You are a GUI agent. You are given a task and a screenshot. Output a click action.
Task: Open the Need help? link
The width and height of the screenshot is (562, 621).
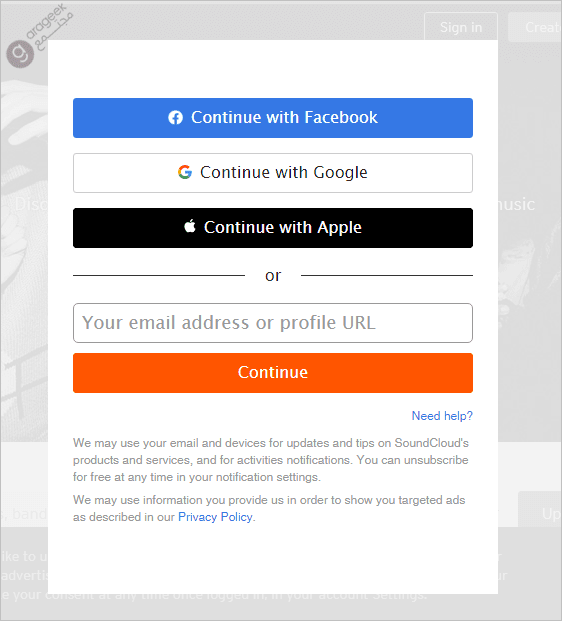[442, 416]
